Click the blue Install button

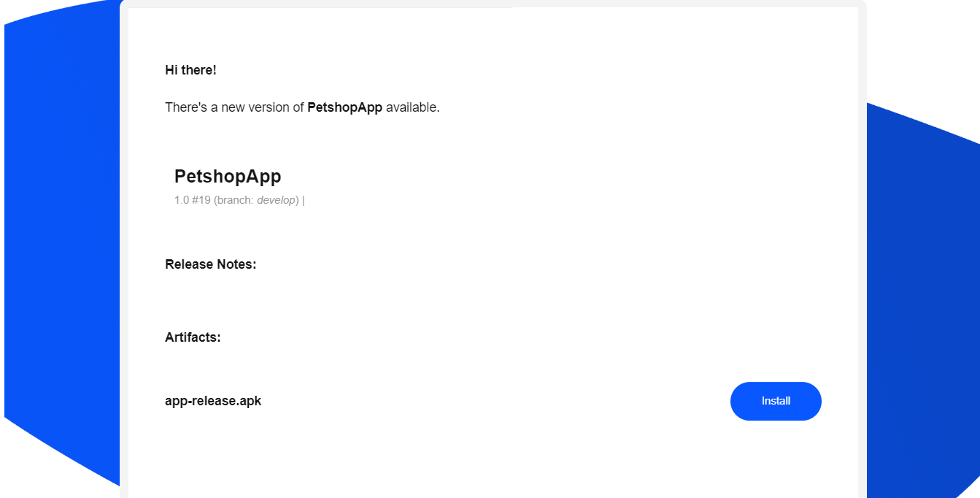pos(776,401)
